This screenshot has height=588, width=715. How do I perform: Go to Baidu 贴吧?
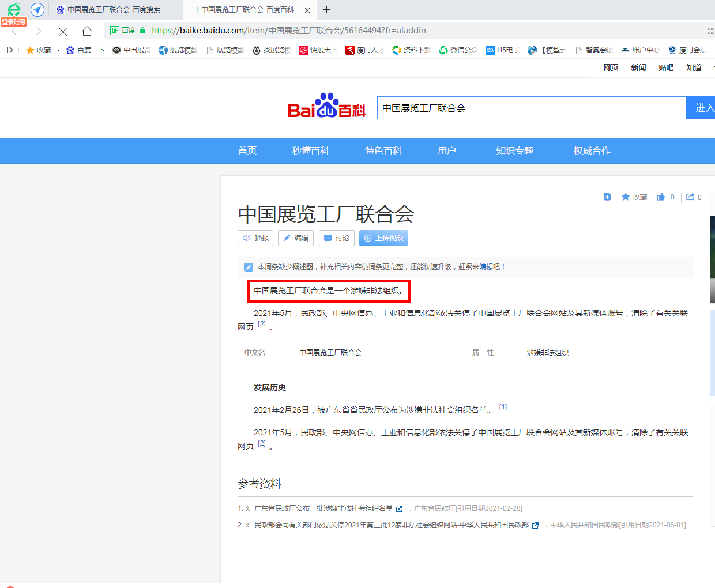666,68
